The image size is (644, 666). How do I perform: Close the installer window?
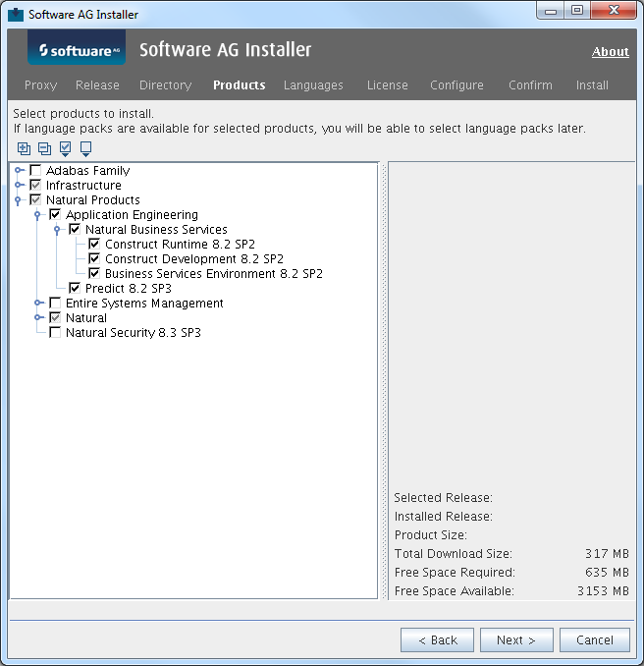pyautogui.click(x=614, y=10)
